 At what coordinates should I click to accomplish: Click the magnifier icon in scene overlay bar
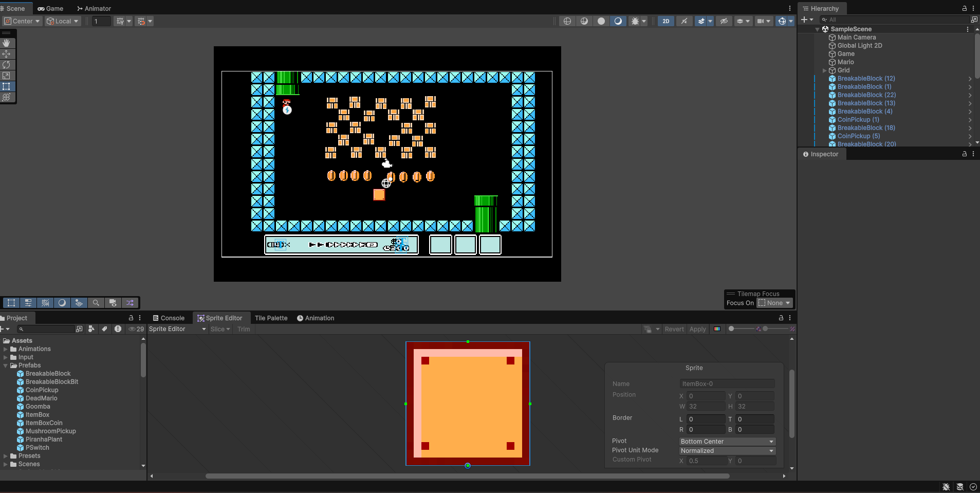point(96,303)
